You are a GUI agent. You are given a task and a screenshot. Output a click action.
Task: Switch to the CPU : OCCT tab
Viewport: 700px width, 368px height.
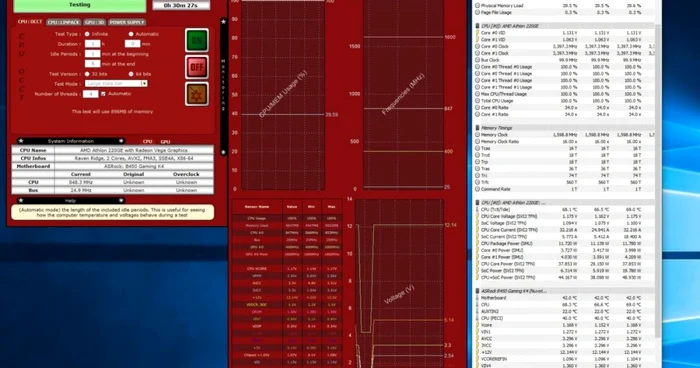pos(30,22)
